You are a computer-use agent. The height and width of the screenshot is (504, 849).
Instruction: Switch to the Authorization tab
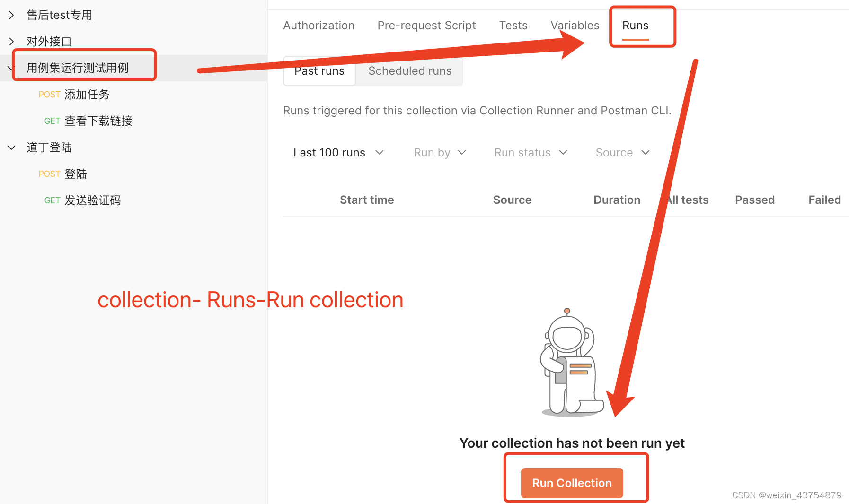pyautogui.click(x=319, y=26)
